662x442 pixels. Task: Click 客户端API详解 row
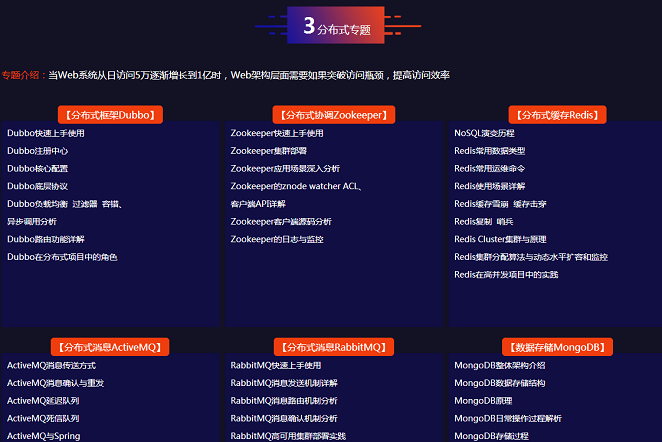pyautogui.click(x=258, y=204)
